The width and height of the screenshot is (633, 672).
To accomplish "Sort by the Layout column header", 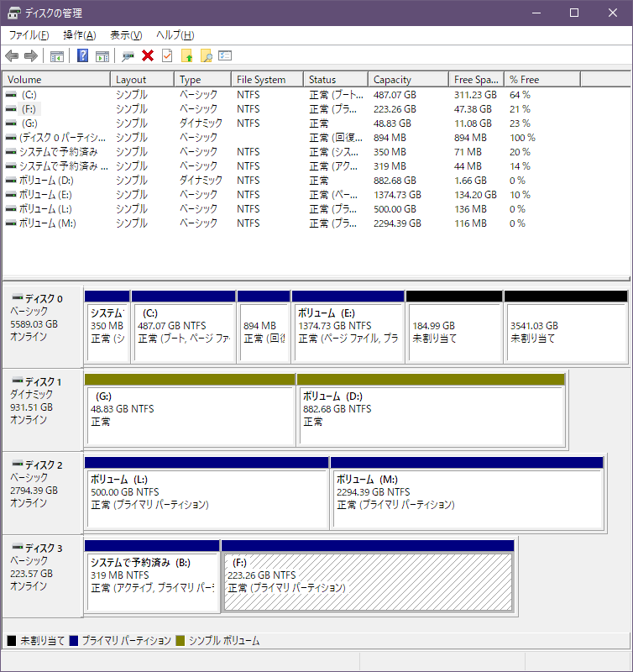I will 142,80.
